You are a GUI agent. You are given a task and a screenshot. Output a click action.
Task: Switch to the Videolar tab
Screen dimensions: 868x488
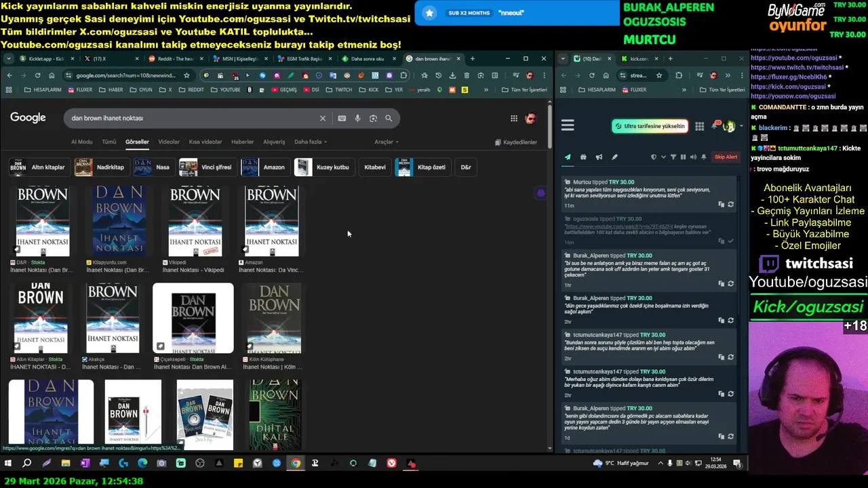pos(169,142)
